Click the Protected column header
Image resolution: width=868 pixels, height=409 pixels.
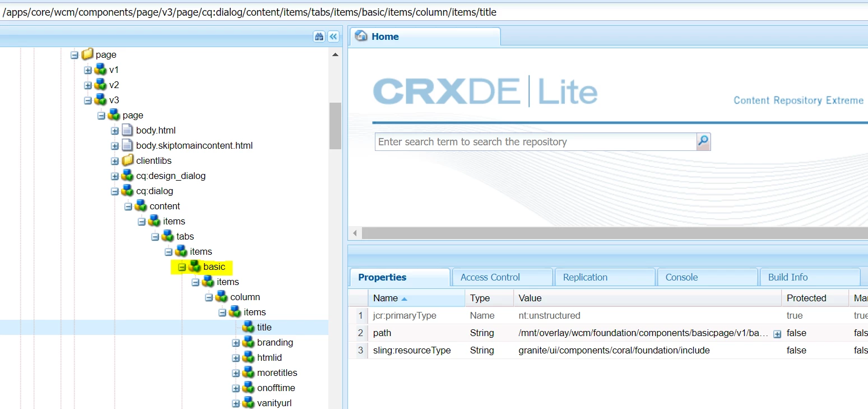coord(815,298)
